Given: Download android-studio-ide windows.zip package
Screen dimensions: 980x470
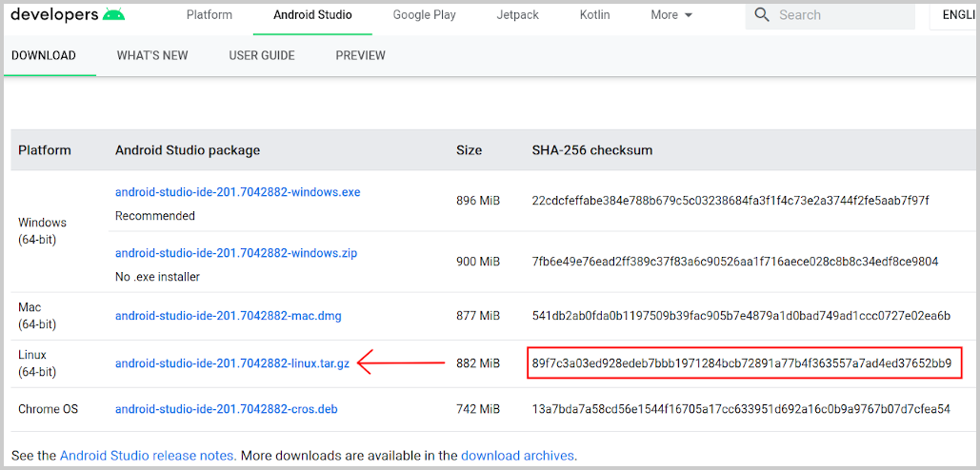Looking at the screenshot, I should 236,253.
